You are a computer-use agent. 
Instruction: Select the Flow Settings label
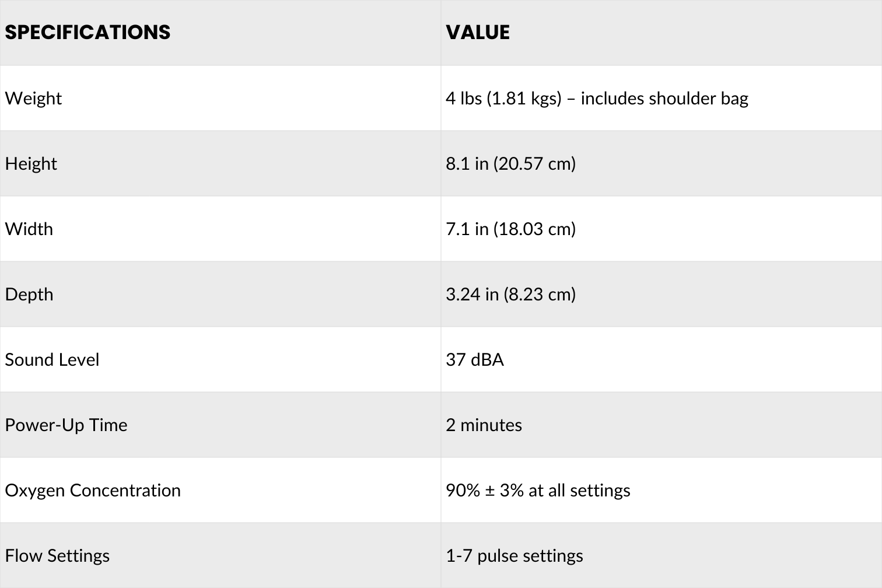click(57, 555)
